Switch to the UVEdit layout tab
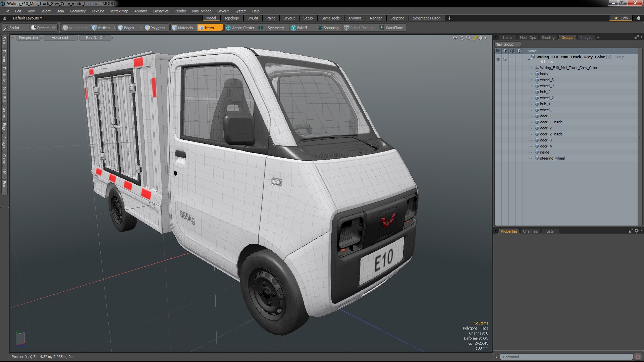The height and width of the screenshot is (362, 644). coord(253,18)
